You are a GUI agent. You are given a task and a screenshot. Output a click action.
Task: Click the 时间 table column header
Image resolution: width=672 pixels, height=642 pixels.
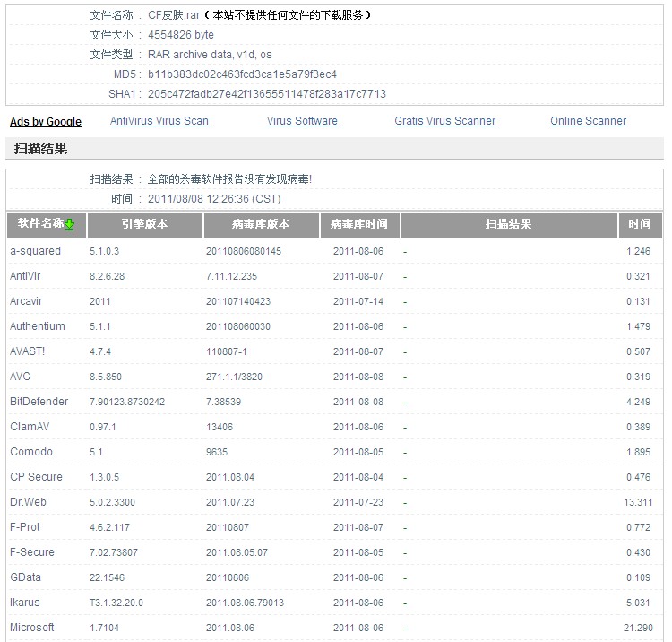pyautogui.click(x=640, y=224)
